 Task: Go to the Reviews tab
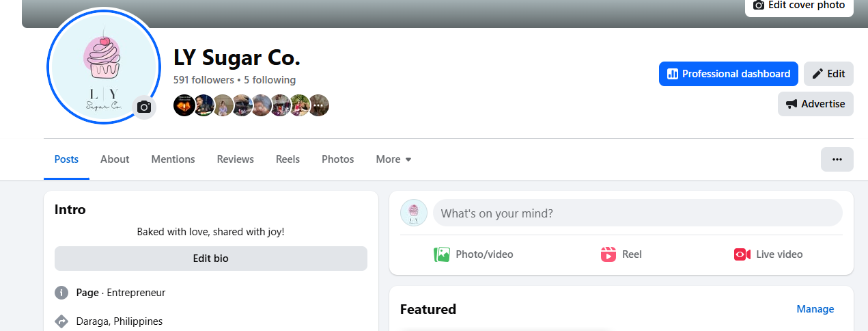coord(235,159)
